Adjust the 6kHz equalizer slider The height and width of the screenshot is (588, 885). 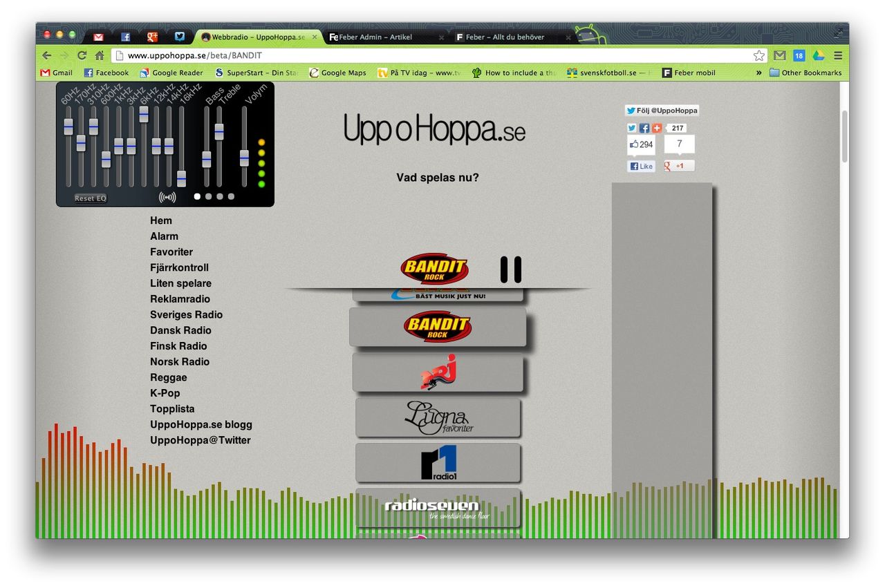[144, 114]
